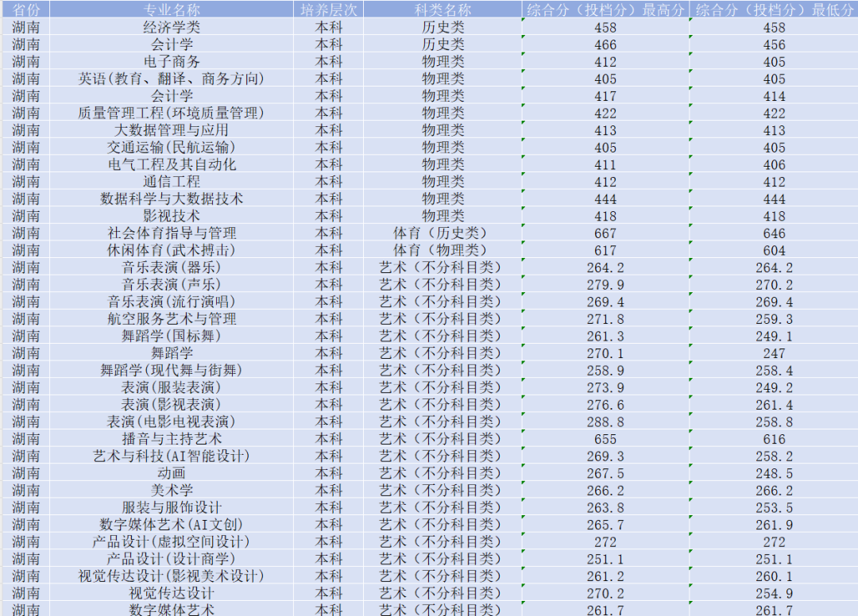
Task: Select the 影视技术 cell
Action: (x=172, y=215)
